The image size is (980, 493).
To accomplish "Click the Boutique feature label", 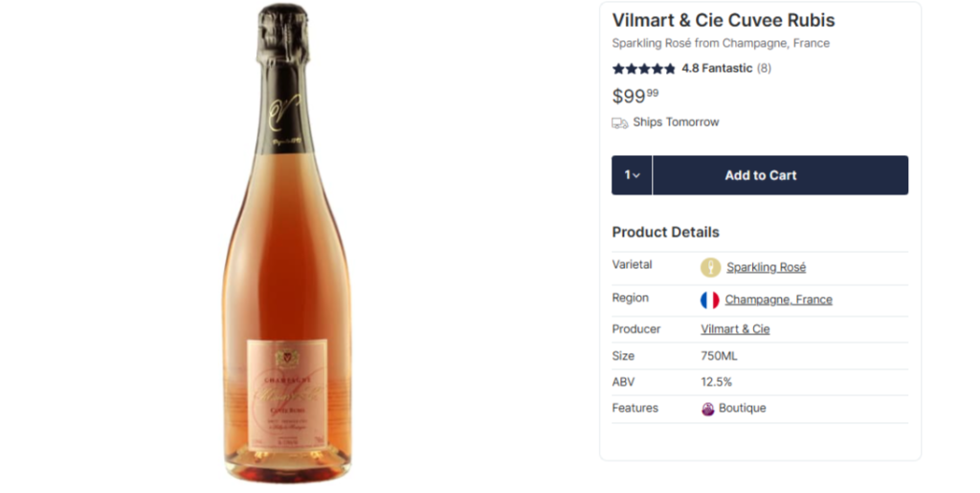I will pyautogui.click(x=743, y=409).
